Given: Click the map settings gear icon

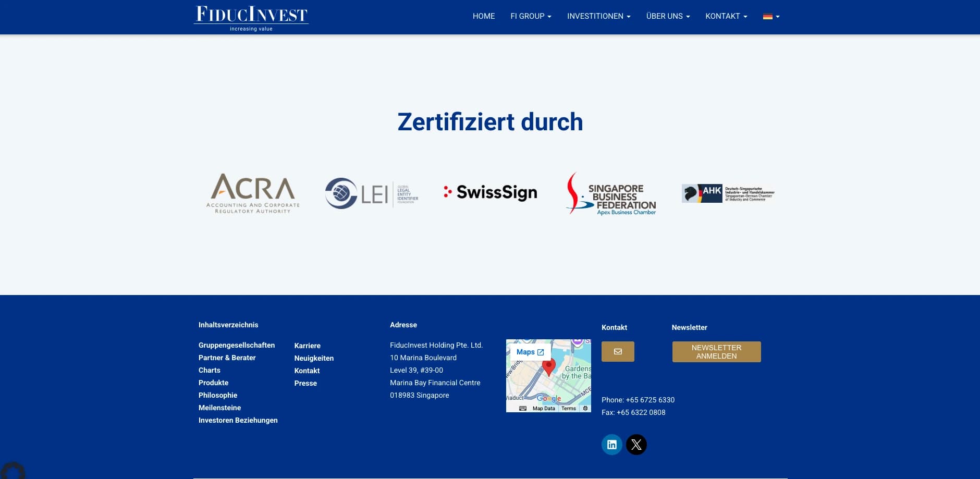Looking at the screenshot, I should 585,409.
